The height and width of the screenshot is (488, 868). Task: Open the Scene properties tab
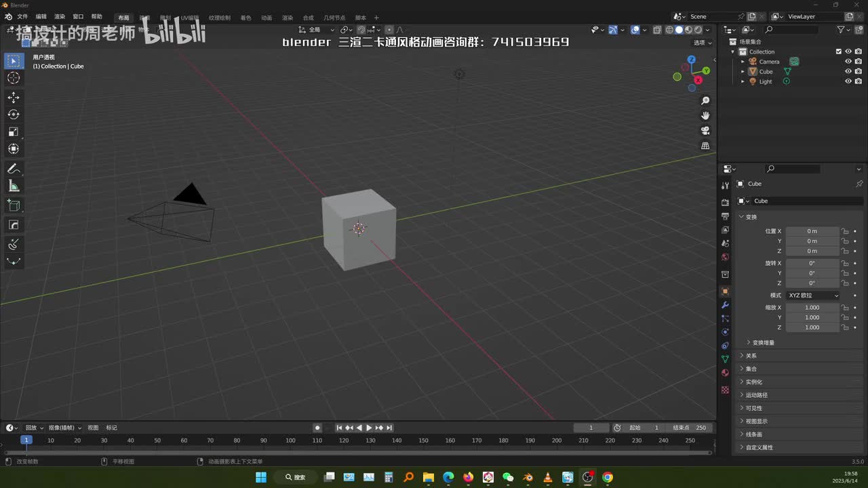coord(725,243)
